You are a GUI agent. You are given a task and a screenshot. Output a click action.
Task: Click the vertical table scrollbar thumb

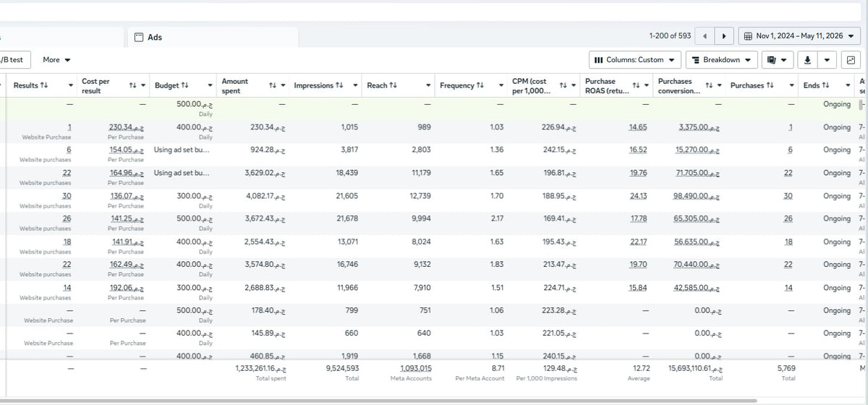click(x=861, y=105)
